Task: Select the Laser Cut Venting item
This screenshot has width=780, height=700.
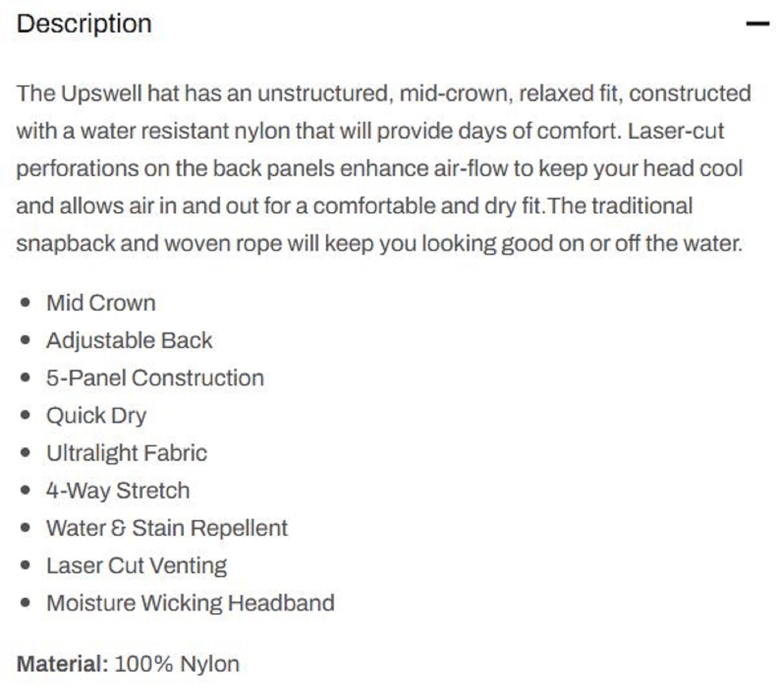Action: tap(136, 566)
